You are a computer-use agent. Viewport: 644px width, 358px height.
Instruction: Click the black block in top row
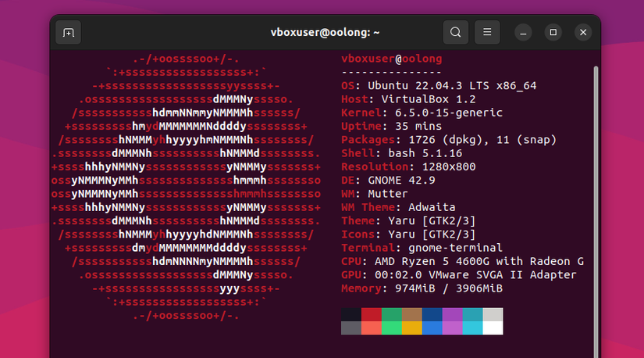351,314
